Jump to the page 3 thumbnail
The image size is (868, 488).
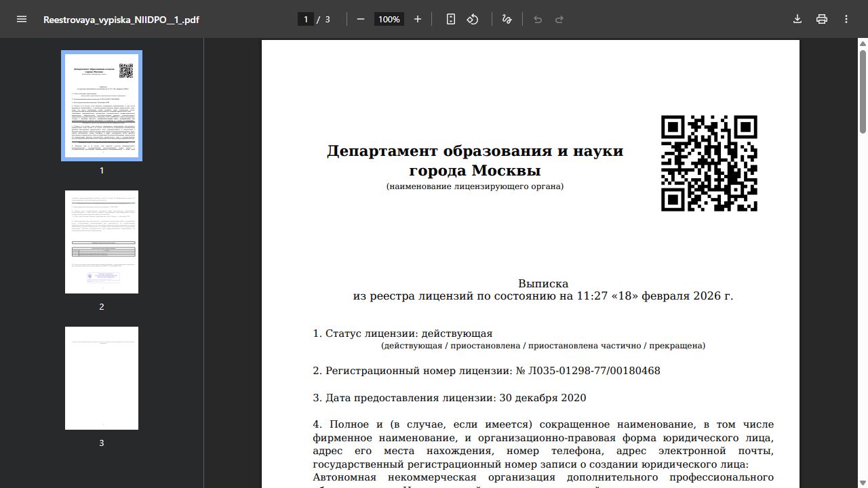[102, 378]
